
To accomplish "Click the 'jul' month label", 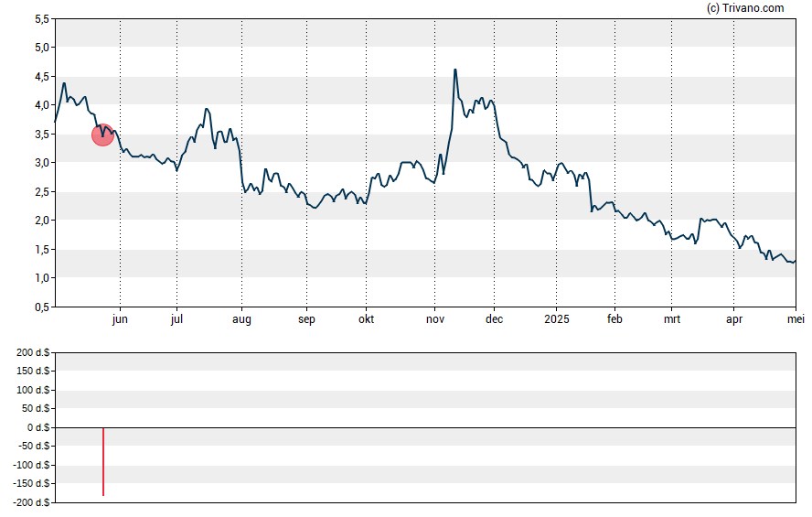I will pyautogui.click(x=176, y=319).
